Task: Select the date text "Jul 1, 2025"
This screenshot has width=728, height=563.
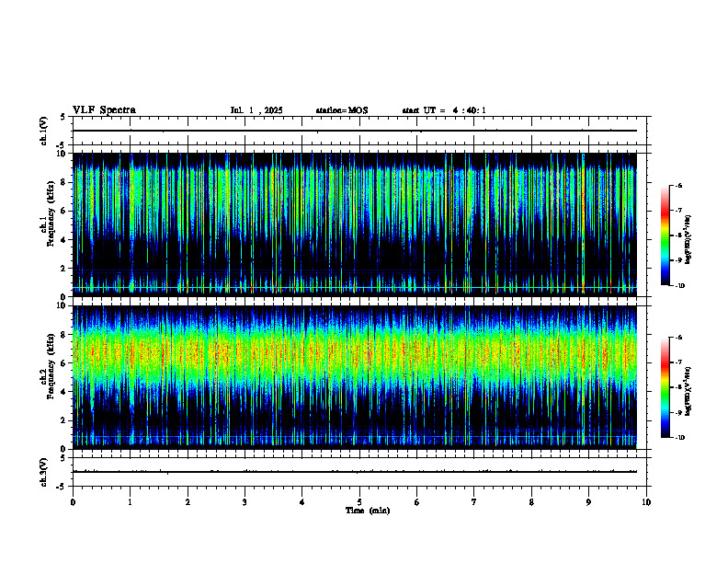Action: tap(256, 110)
